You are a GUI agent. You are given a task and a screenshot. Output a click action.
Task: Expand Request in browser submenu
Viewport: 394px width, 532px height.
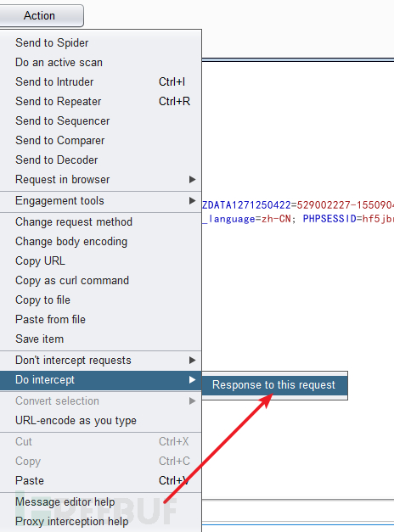100,180
